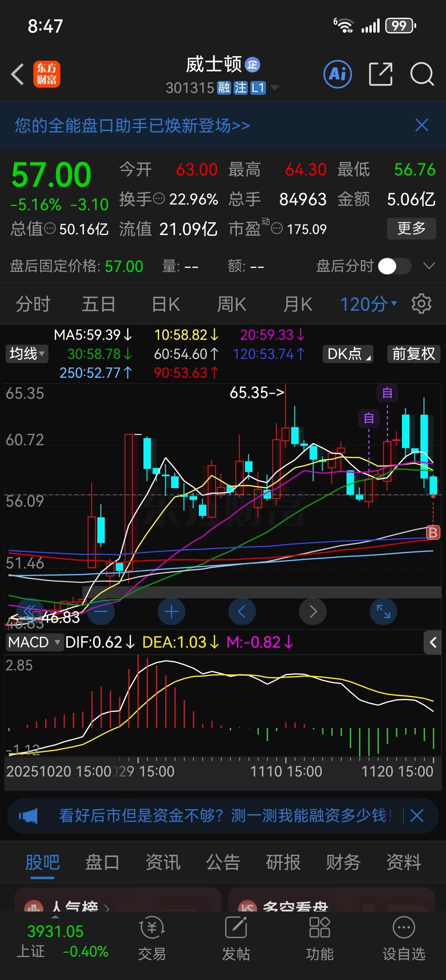The width and height of the screenshot is (446, 980).
Task: Tap the 融 margin badge
Action: [224, 88]
